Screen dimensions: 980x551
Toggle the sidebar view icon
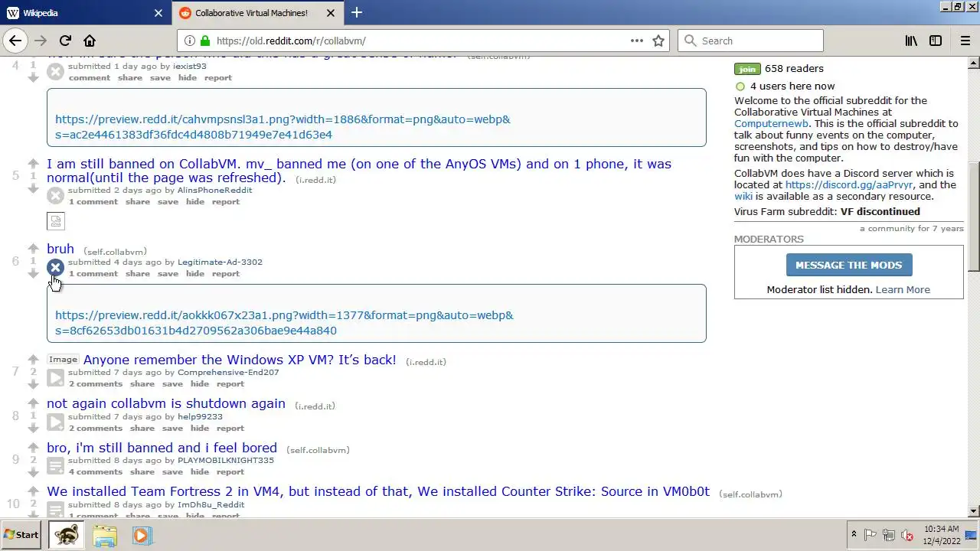936,41
